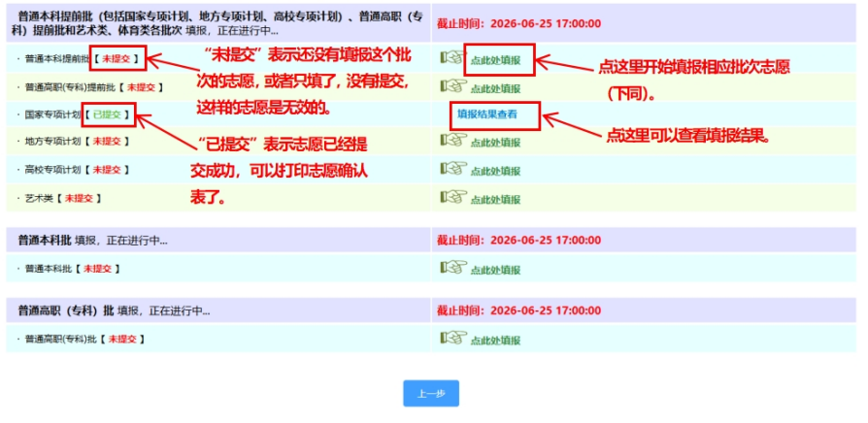Viewport: 868px width, 423px height.
Task: Click pointing hand icon for 高校专项计划
Action: 453,168
